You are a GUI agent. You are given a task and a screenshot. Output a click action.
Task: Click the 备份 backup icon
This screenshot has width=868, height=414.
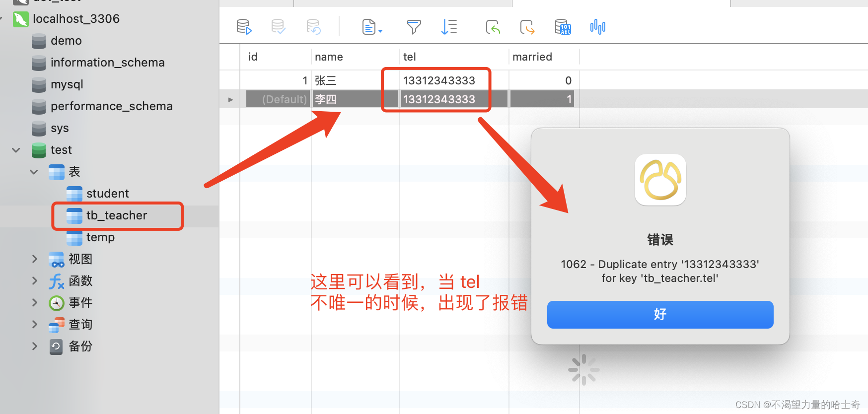56,346
